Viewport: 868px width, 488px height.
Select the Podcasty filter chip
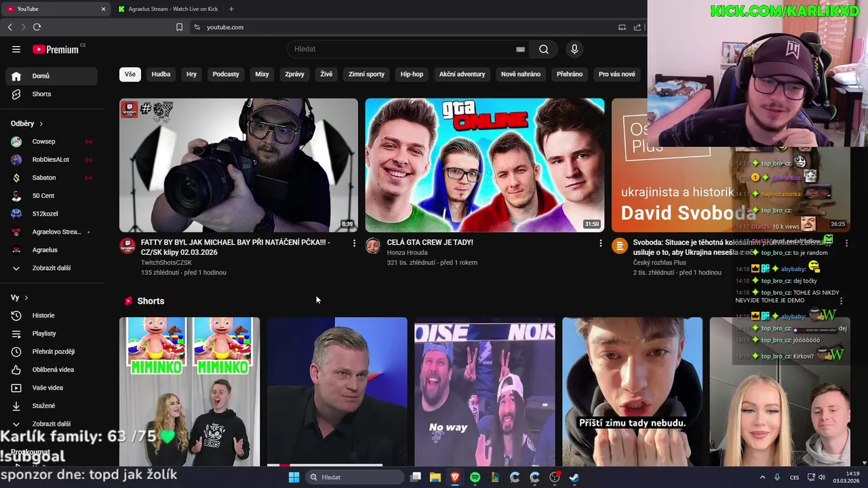(x=226, y=74)
